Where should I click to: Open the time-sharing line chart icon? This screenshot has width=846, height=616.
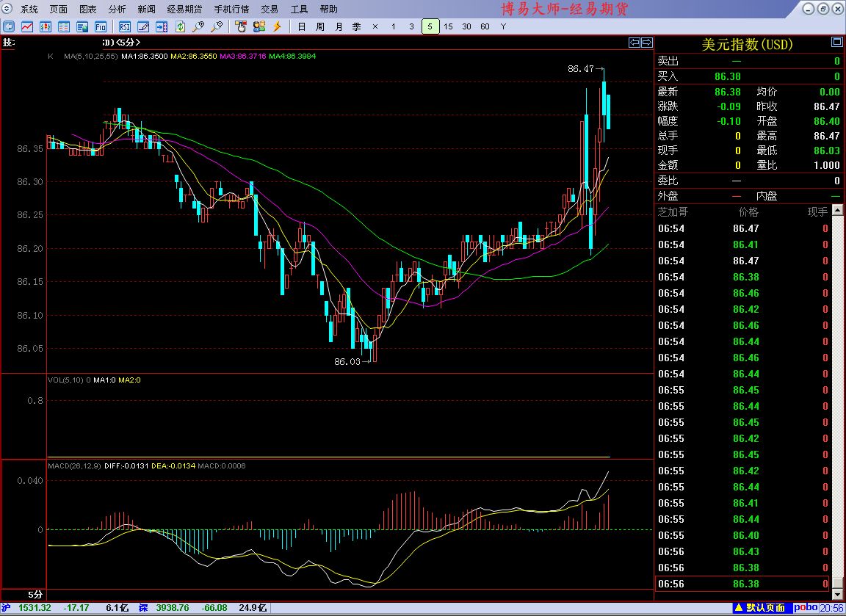point(27,26)
